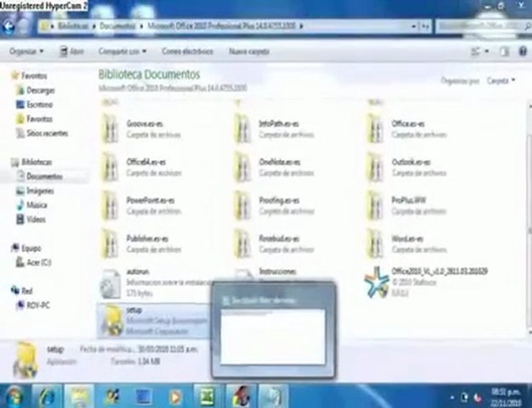Click the refresh button beside address bar

coord(425,26)
